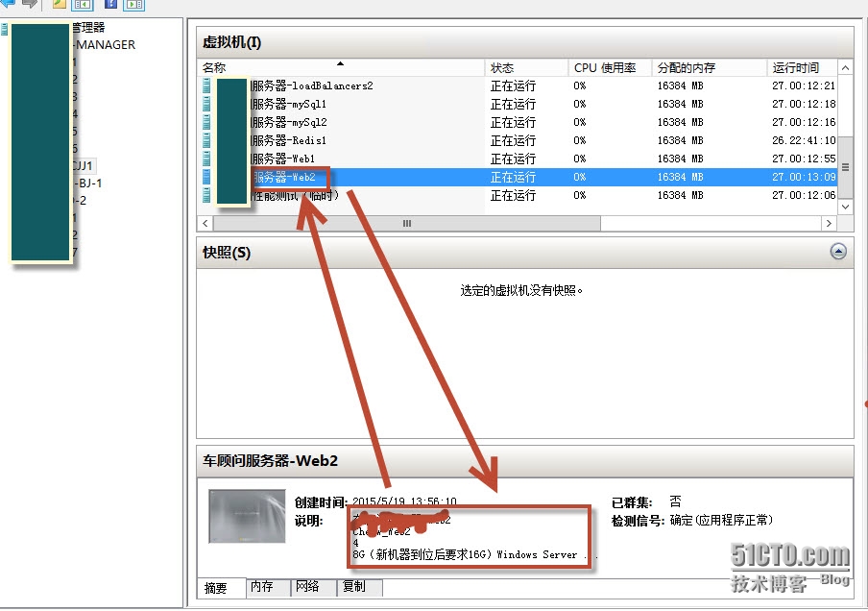Click the yellow up-one-level toolbar icon
Image resolution: width=868 pixels, height=611 pixels.
click(59, 4)
